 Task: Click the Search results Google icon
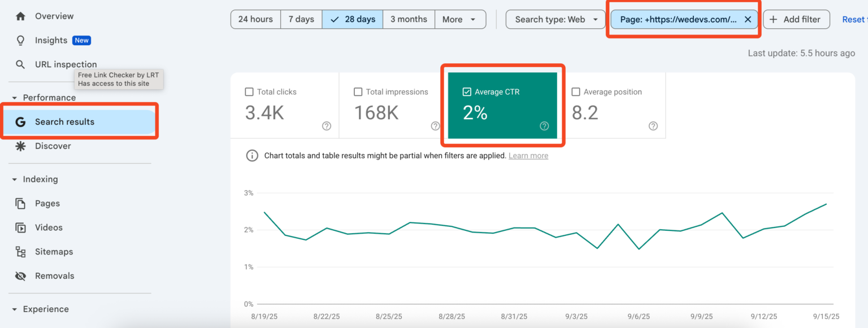pyautogui.click(x=20, y=121)
